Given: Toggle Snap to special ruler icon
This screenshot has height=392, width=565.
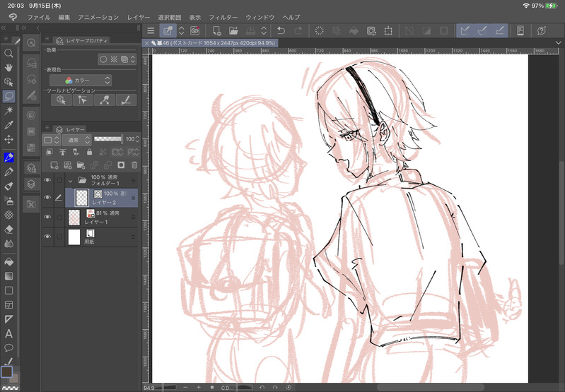Looking at the screenshot, I should (x=482, y=30).
